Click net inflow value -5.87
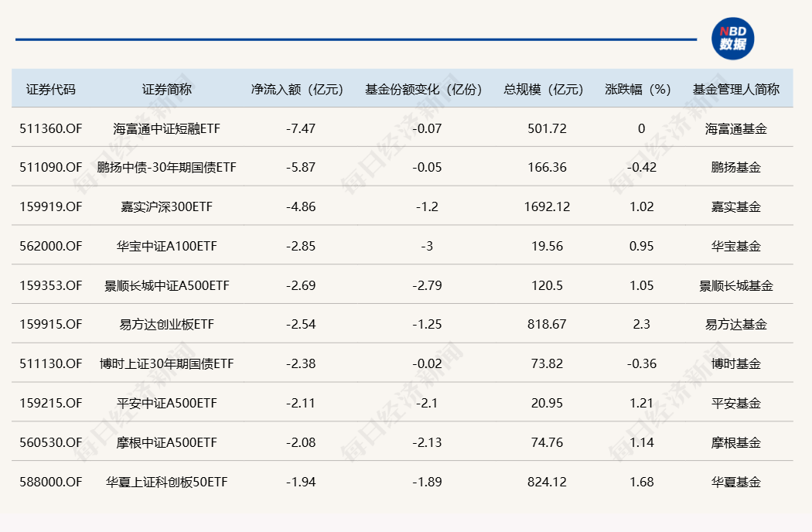Screen dimensions: 812x532 300,167
